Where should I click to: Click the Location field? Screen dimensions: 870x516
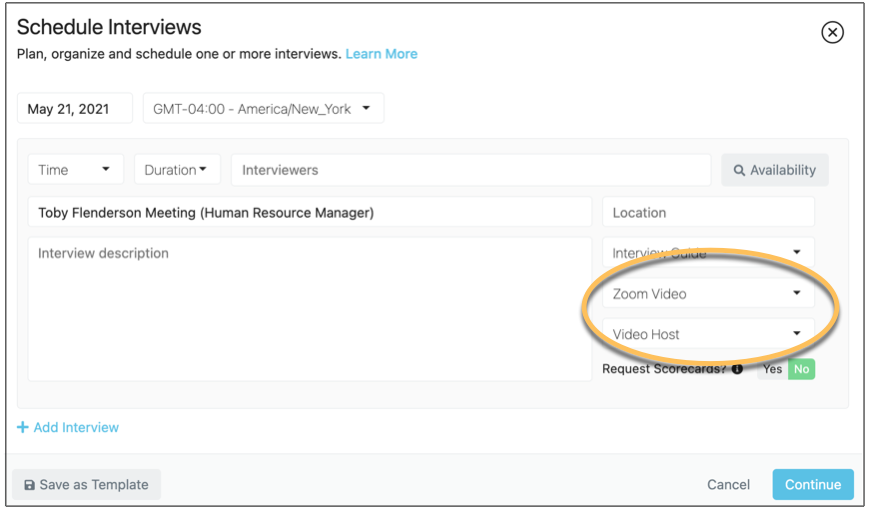[x=708, y=212]
